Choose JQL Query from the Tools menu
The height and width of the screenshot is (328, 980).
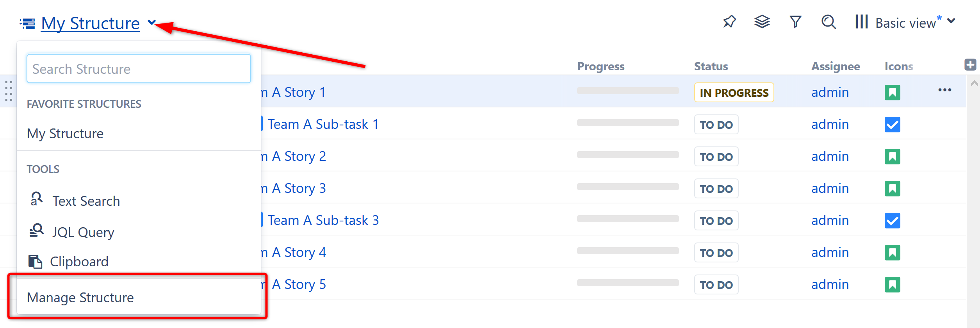(83, 232)
